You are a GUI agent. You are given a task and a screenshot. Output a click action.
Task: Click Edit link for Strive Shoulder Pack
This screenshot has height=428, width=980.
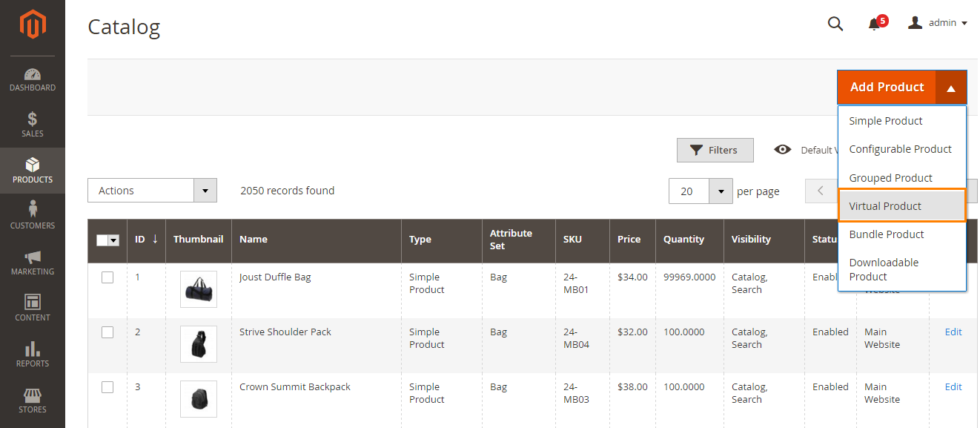(953, 332)
